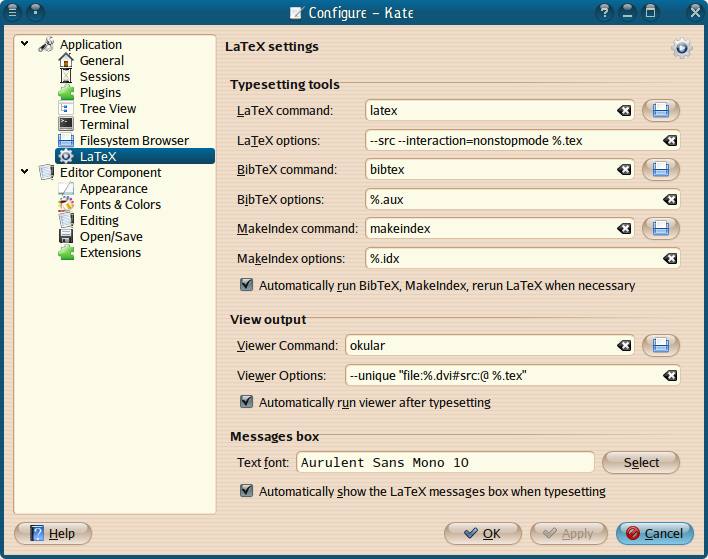Select Filesystem Browser settings

click(x=124, y=140)
